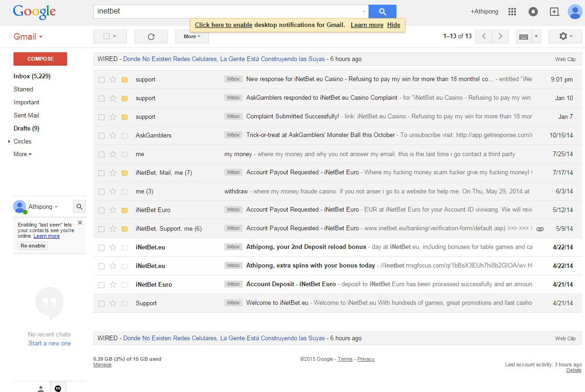Open the Privacy footer link

(x=366, y=359)
